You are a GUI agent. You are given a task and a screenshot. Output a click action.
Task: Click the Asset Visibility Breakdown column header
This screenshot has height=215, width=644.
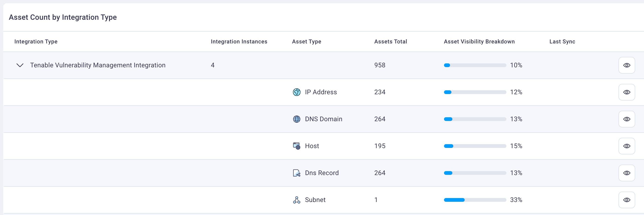click(x=479, y=42)
